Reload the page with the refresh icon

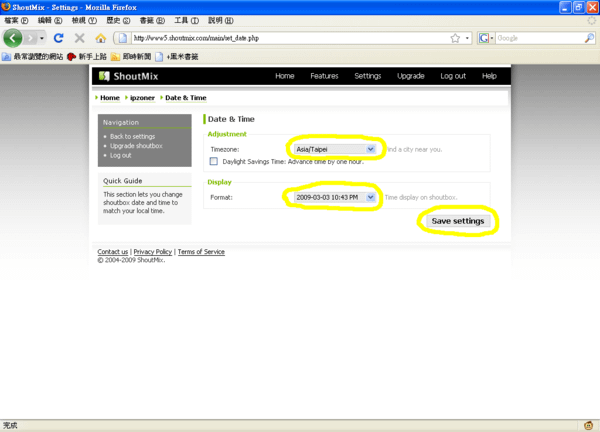point(59,38)
